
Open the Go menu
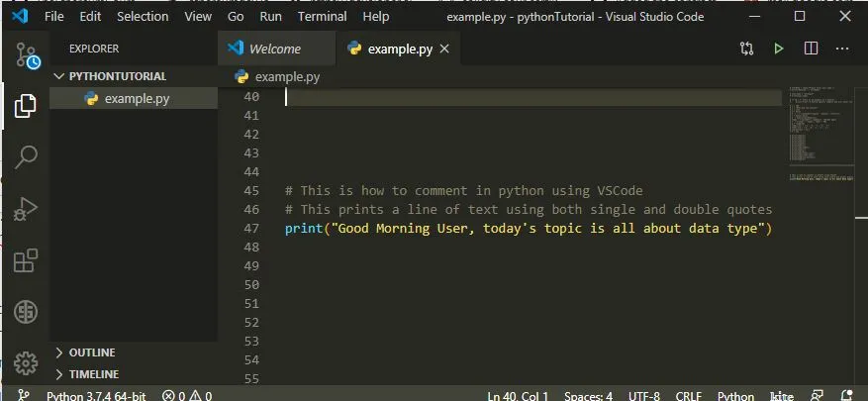click(x=236, y=17)
